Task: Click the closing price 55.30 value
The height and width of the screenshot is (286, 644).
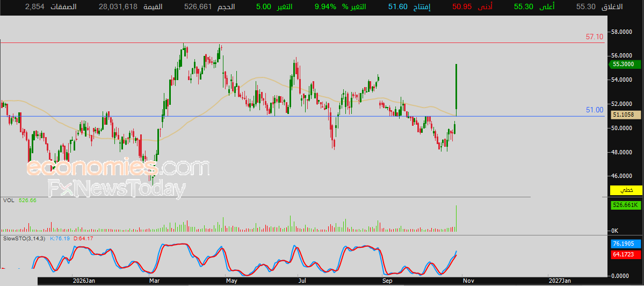Action: point(585,6)
